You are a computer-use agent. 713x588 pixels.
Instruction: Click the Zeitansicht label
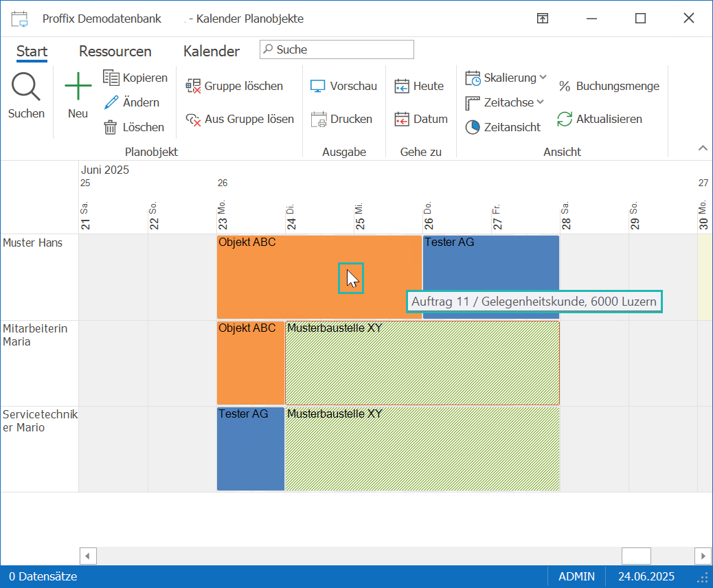[512, 127]
